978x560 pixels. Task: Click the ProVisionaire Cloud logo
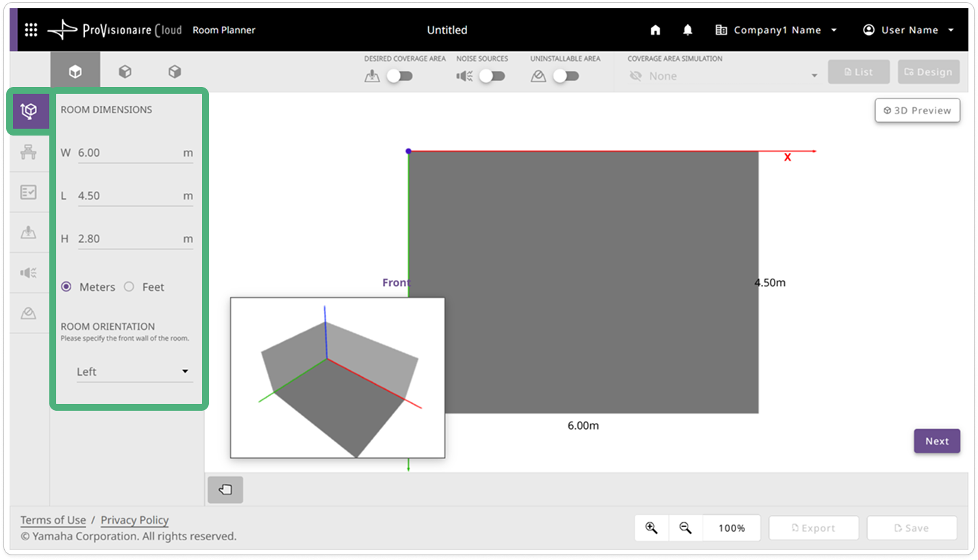[114, 30]
